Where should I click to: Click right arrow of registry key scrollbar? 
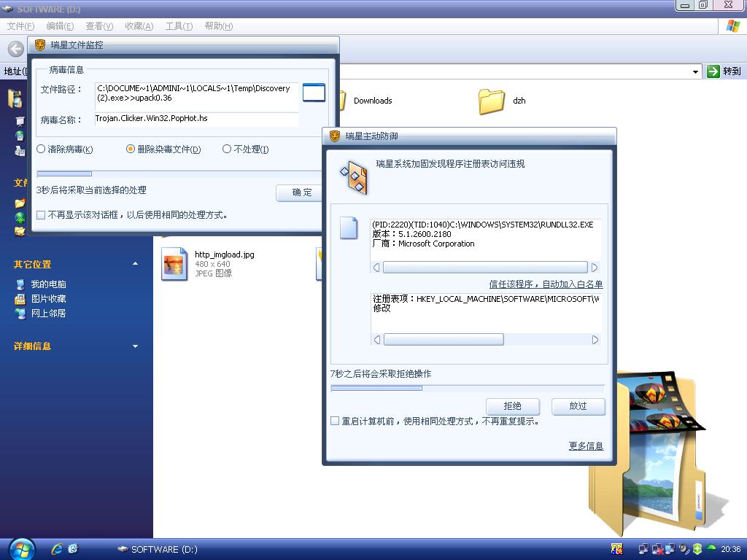[x=595, y=340]
